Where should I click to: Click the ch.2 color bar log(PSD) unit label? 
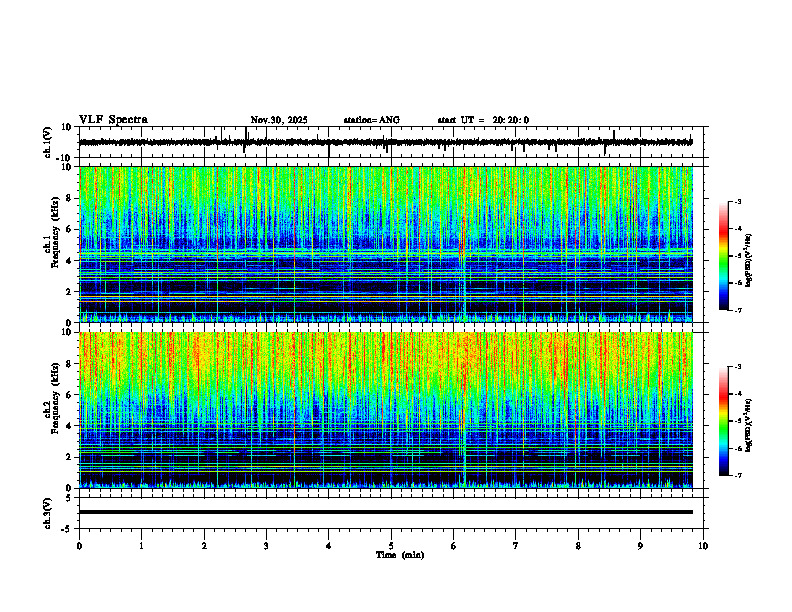tap(749, 425)
